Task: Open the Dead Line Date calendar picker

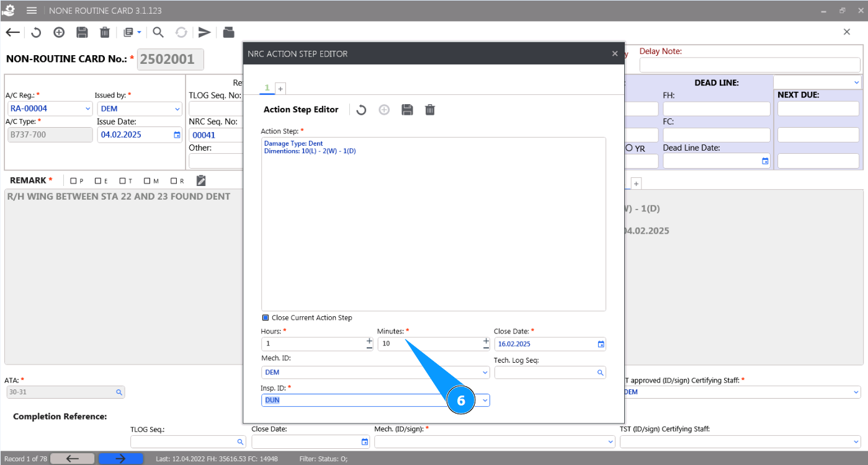Action: 765,161
